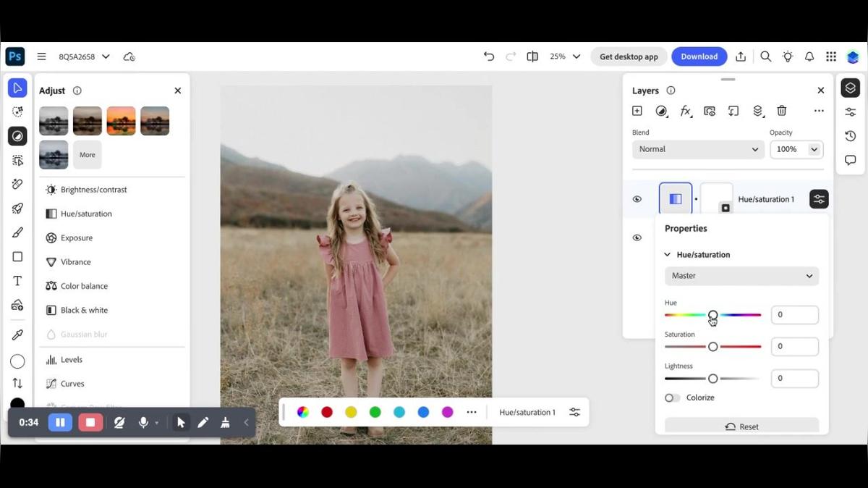868x488 pixels.
Task: Open the search magnifier icon
Action: point(765,56)
